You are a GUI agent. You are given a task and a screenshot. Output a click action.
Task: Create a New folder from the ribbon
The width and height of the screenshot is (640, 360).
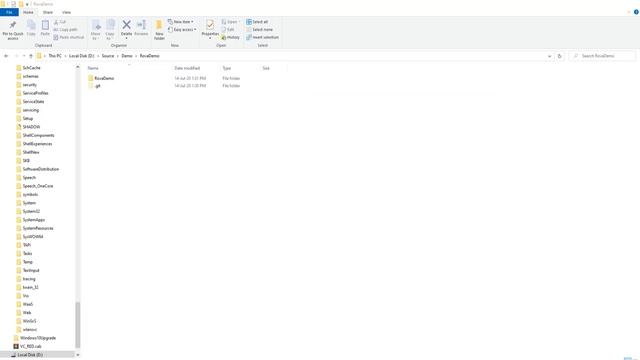[x=159, y=30]
